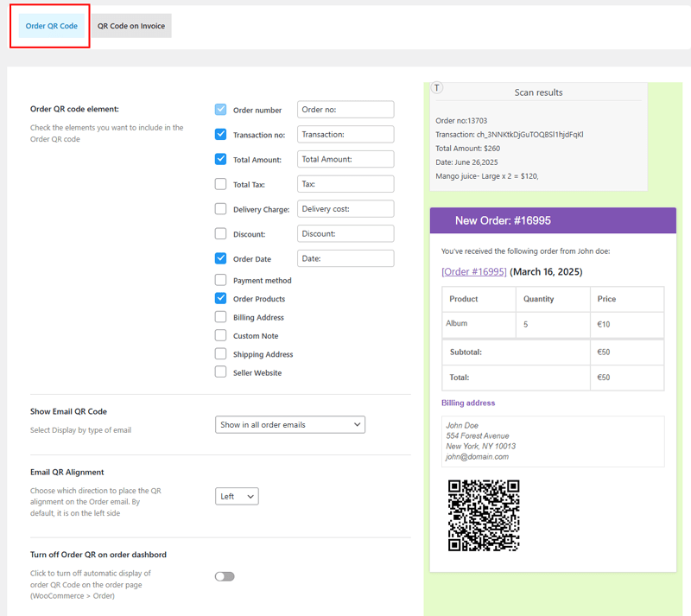This screenshot has height=616, width=691.
Task: Click the circled T icon in Scan results
Action: [x=437, y=87]
